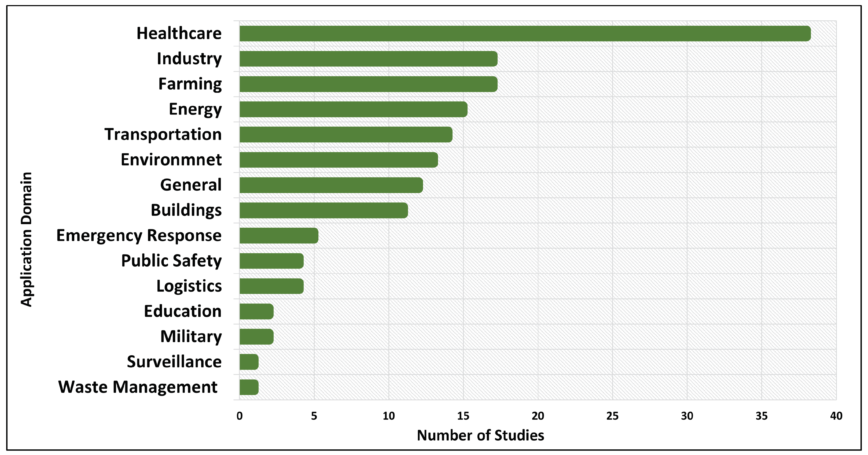
Task: Select the Environmnet bar
Action: (339, 160)
